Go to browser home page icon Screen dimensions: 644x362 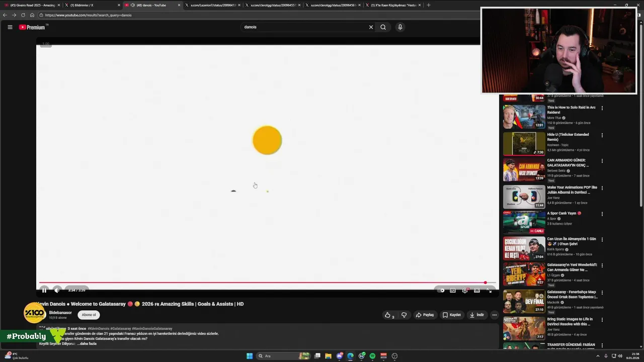tap(32, 15)
